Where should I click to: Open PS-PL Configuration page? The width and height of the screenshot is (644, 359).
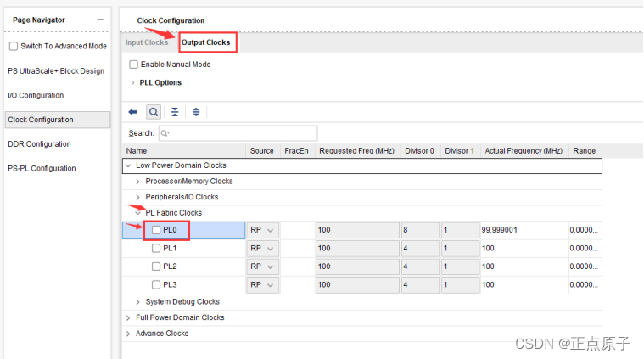coord(42,168)
